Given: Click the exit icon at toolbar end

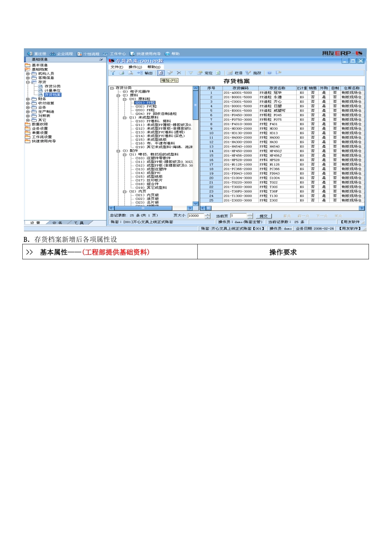Looking at the screenshot, I should pos(279,73).
